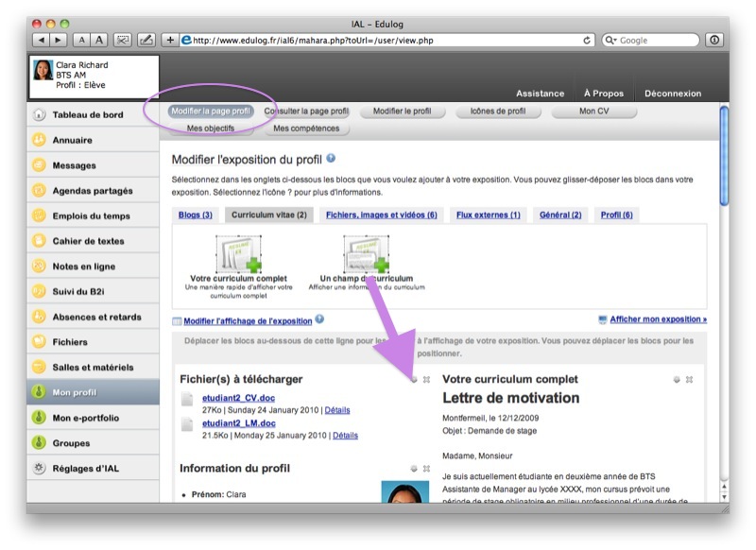Delete the Information du profil block
Viewport: 756px width, 550px height.
click(x=426, y=469)
